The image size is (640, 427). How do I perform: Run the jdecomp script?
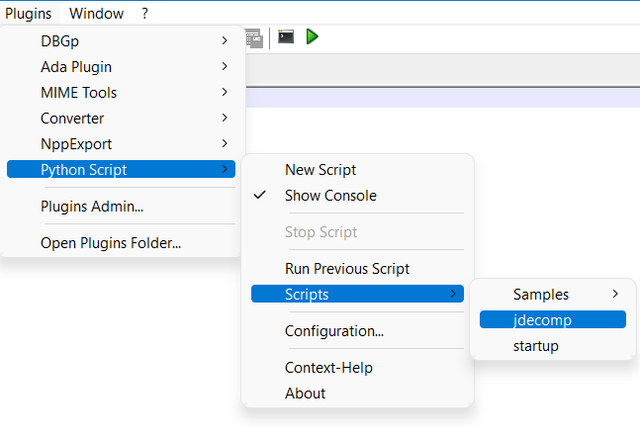point(553,320)
